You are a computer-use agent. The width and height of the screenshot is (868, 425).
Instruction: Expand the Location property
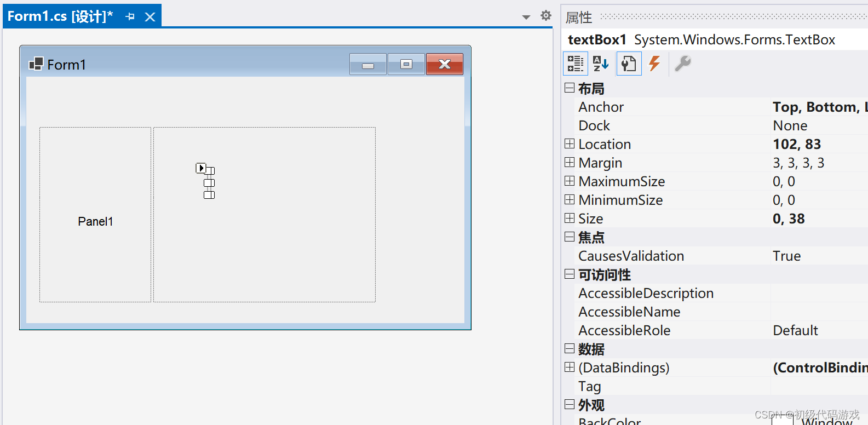click(570, 144)
